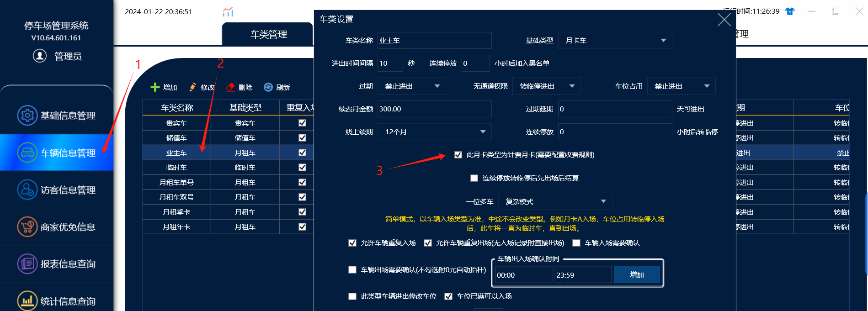868x311 pixels.
Task: Click the blue 增加 button in confirmation time box
Action: coord(637,274)
